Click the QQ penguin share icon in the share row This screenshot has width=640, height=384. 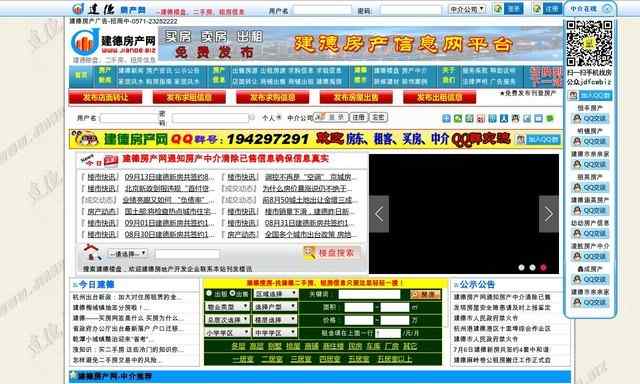(x=516, y=118)
